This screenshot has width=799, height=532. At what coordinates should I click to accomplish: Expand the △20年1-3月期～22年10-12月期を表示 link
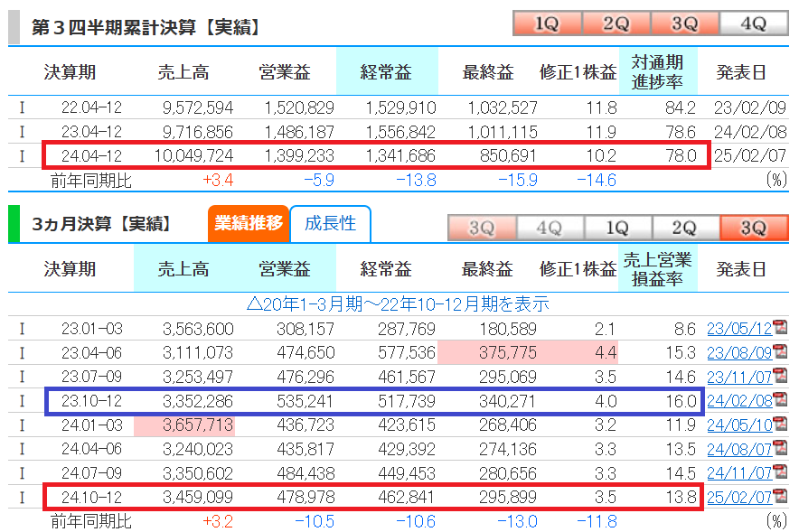click(398, 304)
